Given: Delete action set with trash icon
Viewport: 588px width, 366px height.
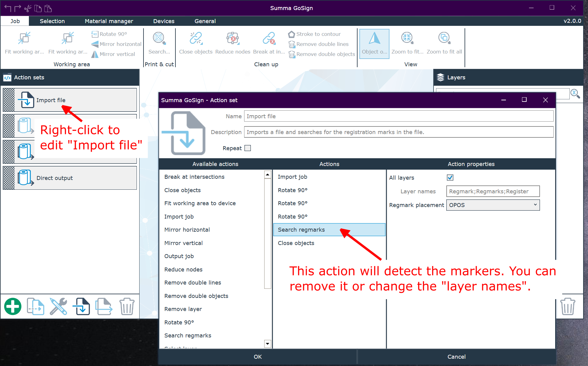Looking at the screenshot, I should coord(127,306).
